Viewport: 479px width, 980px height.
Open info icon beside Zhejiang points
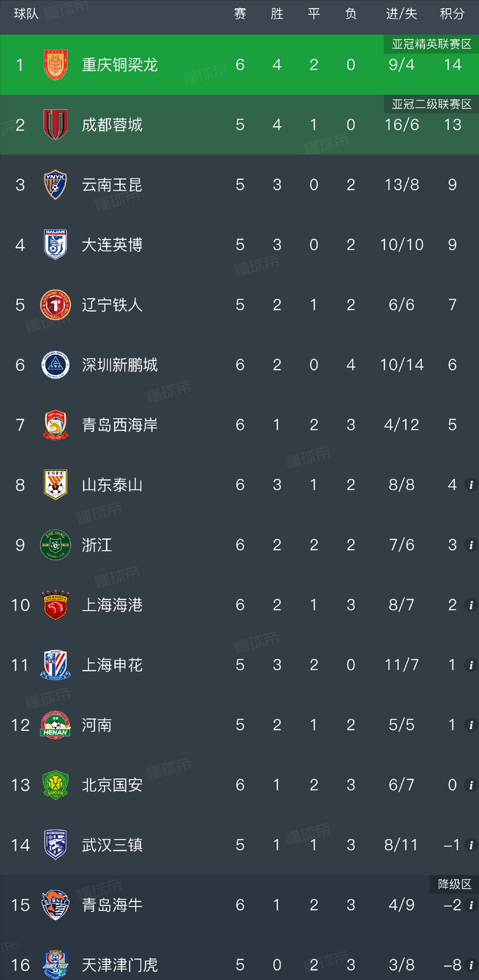[470, 545]
